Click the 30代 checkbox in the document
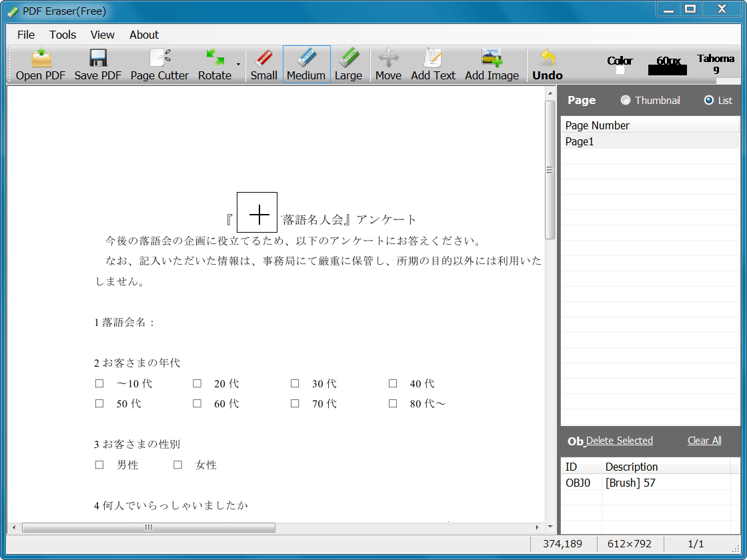The height and width of the screenshot is (560, 747). pyautogui.click(x=295, y=383)
